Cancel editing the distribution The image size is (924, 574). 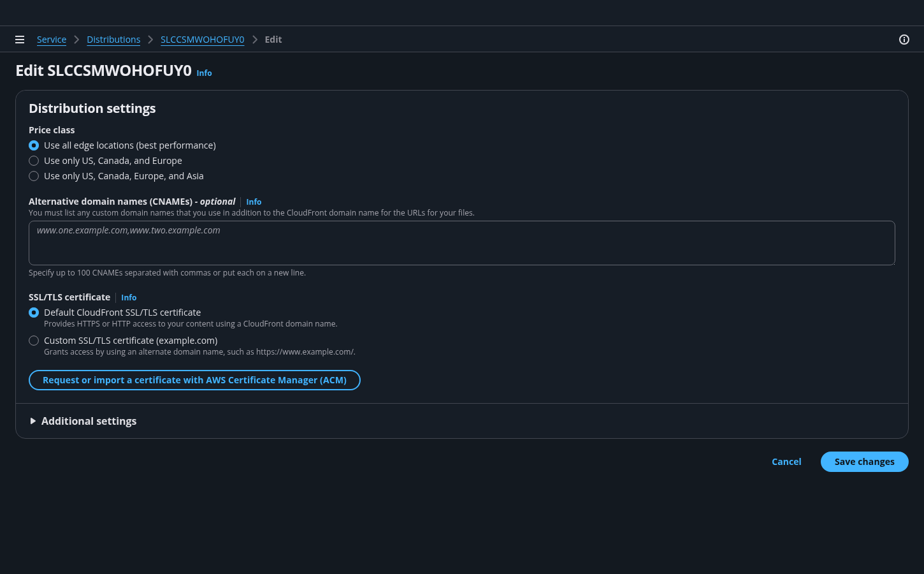point(786,462)
